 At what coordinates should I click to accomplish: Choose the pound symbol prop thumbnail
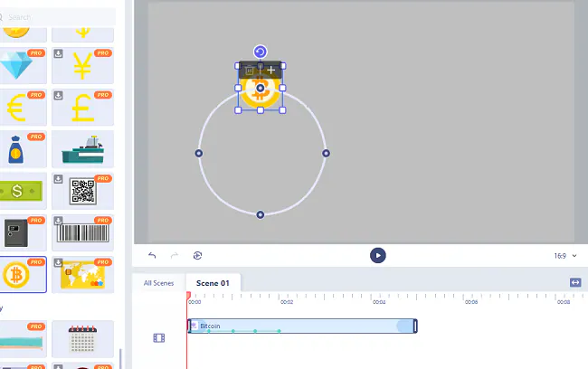pos(83,108)
